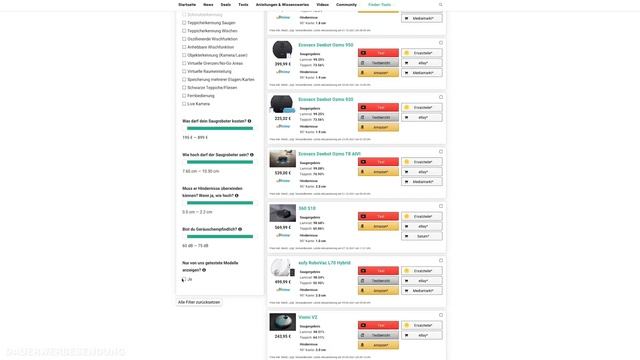Tick Anhebbare Wischfunktion checkbox
Screen dimensions: 640x360
184,47
